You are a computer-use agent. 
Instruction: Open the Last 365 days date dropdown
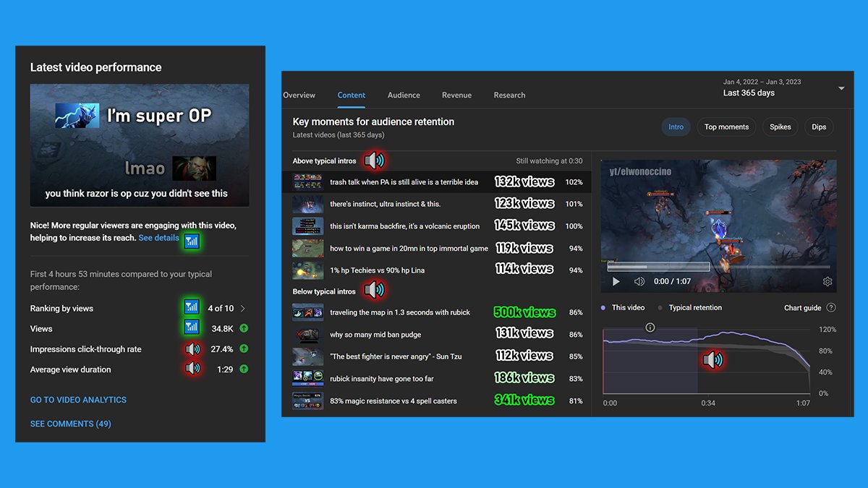tap(841, 88)
